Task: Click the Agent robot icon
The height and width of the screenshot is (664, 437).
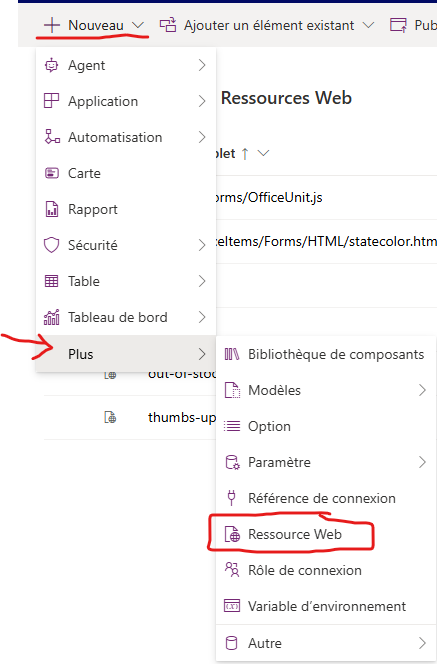Action: point(52,65)
